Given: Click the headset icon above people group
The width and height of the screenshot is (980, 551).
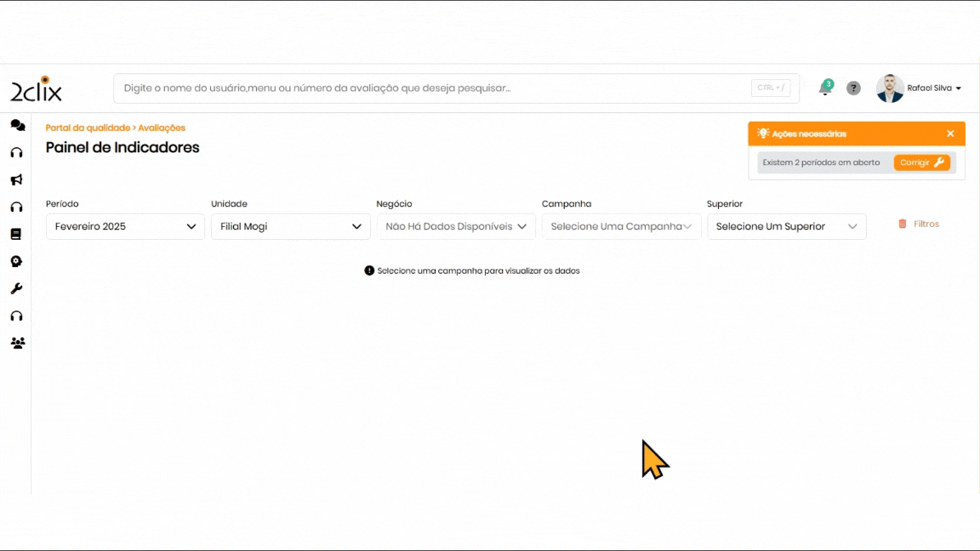Looking at the screenshot, I should tap(16, 316).
